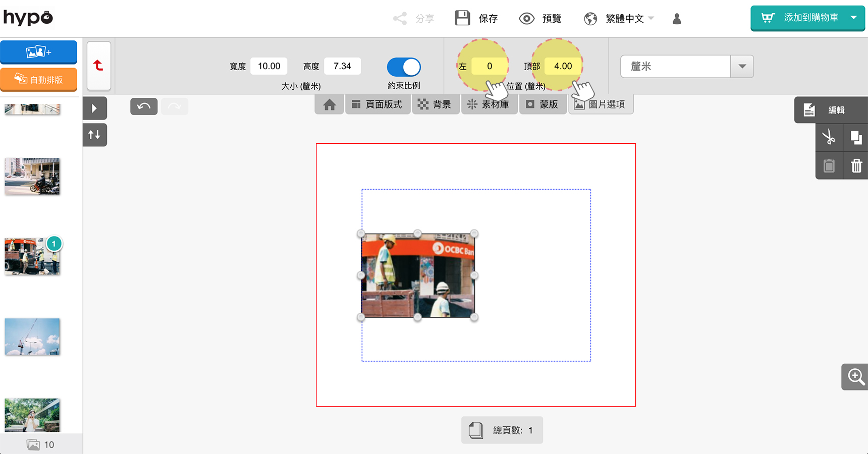Expand the 繁體中文 language menu
This screenshot has width=868, height=454.
point(625,19)
